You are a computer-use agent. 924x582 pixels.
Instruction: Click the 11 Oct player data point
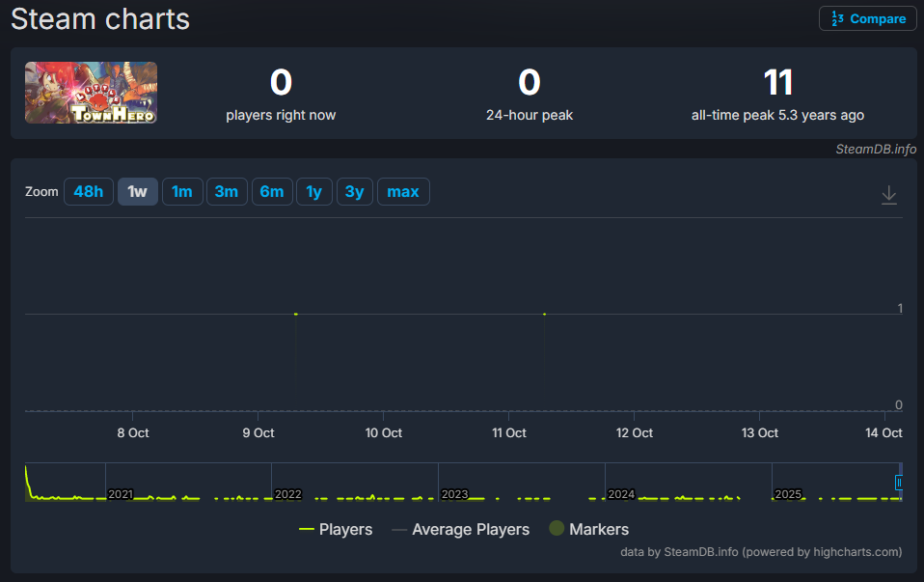[545, 315]
